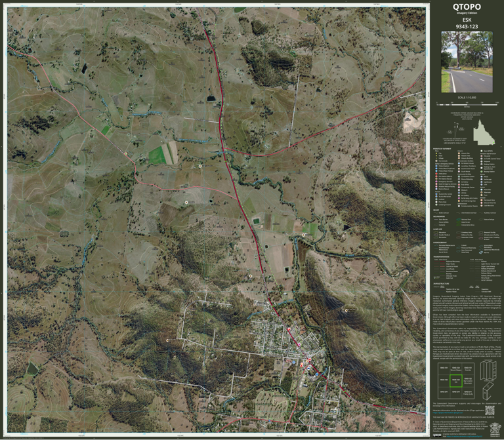Click the Queensland state locator map

[x=484, y=132]
